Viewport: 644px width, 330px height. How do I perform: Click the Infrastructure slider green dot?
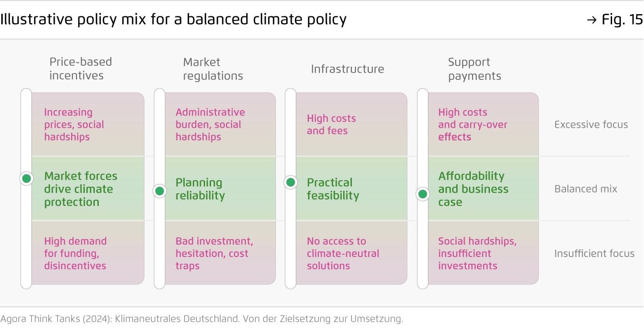[x=290, y=183]
